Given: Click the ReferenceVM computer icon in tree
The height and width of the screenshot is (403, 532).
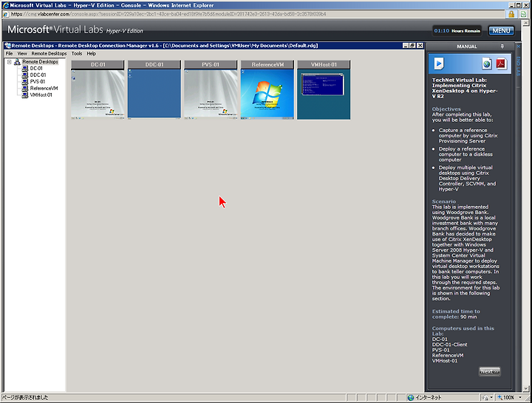Looking at the screenshot, I should point(25,88).
